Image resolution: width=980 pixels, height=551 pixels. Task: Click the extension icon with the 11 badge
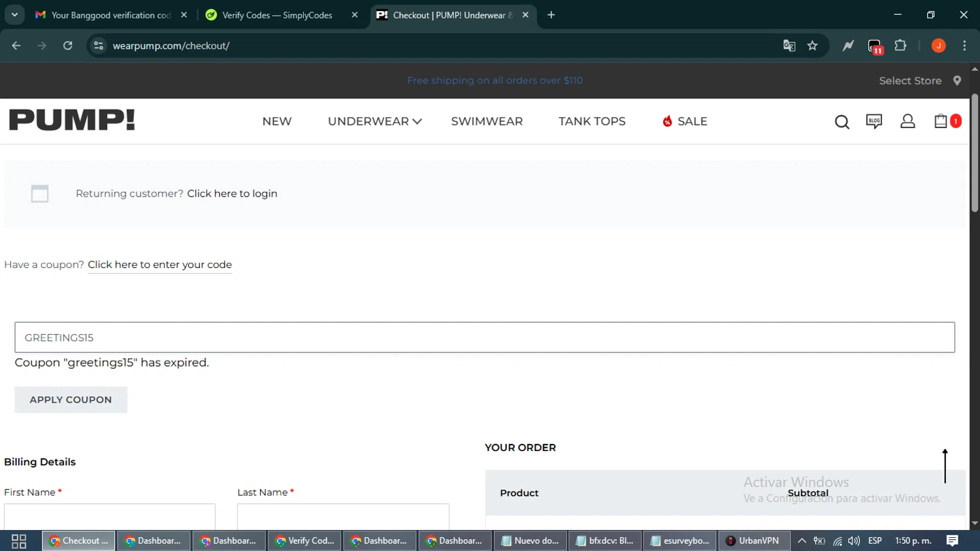click(875, 46)
